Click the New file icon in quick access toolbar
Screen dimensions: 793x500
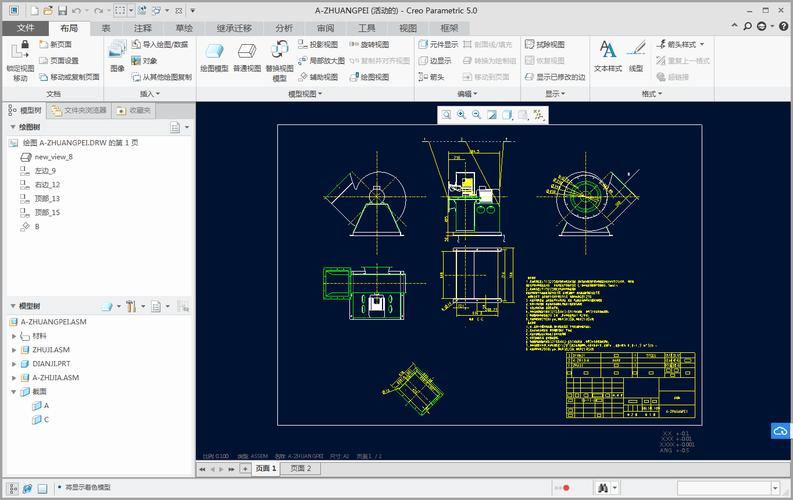click(34, 10)
